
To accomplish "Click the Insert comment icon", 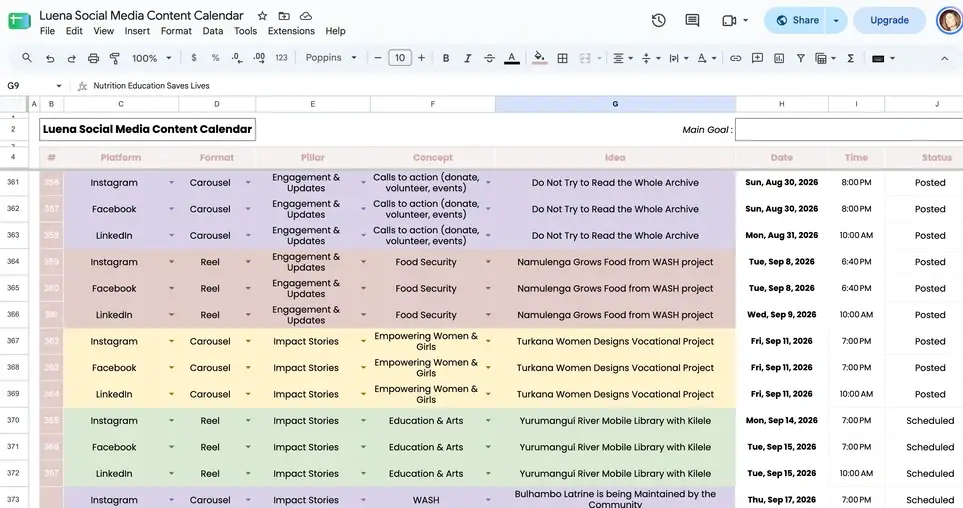I will [x=757, y=58].
